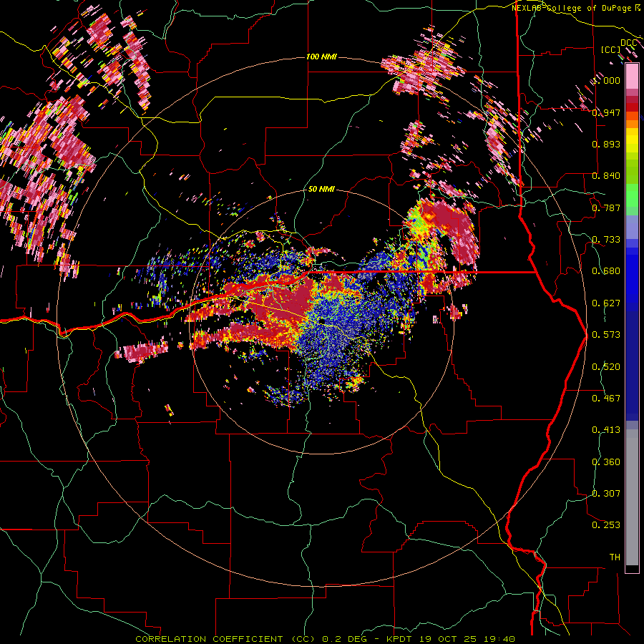This screenshot has width=644, height=644.
Task: Click the 0.840 scale value
Action: 606,176
